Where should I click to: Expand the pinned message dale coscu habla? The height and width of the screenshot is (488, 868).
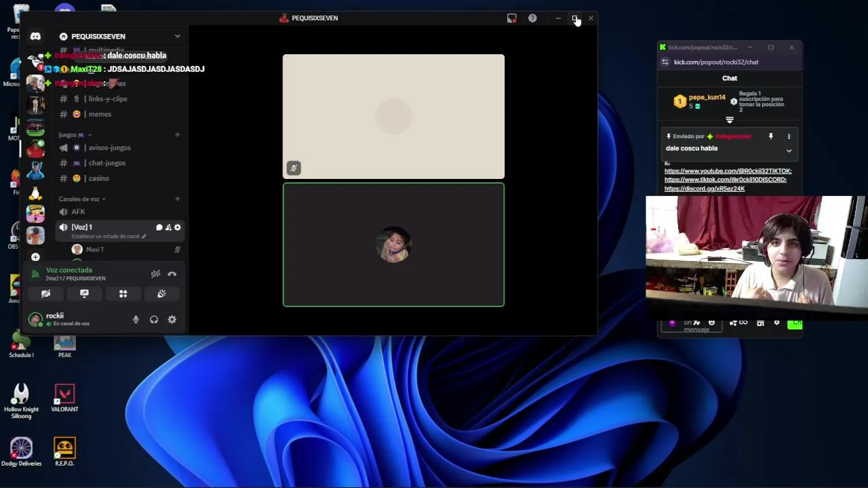point(789,150)
